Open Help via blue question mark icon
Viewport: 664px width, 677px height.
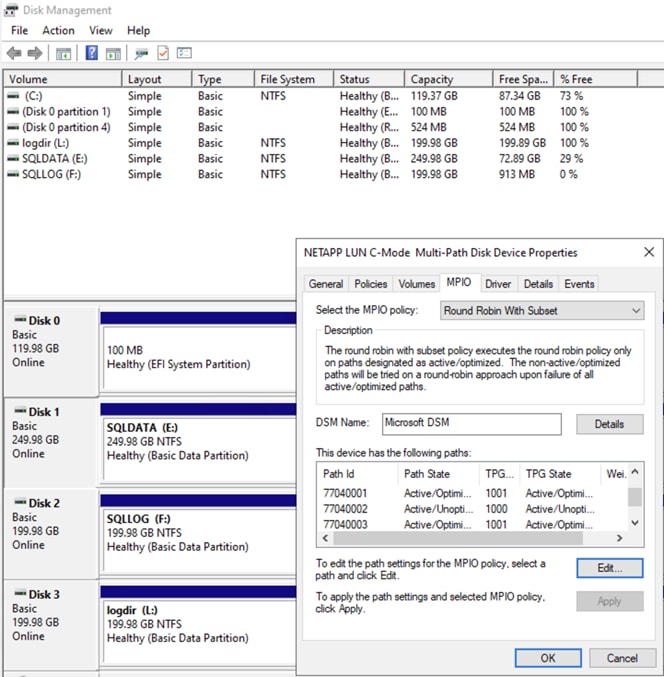pos(92,53)
